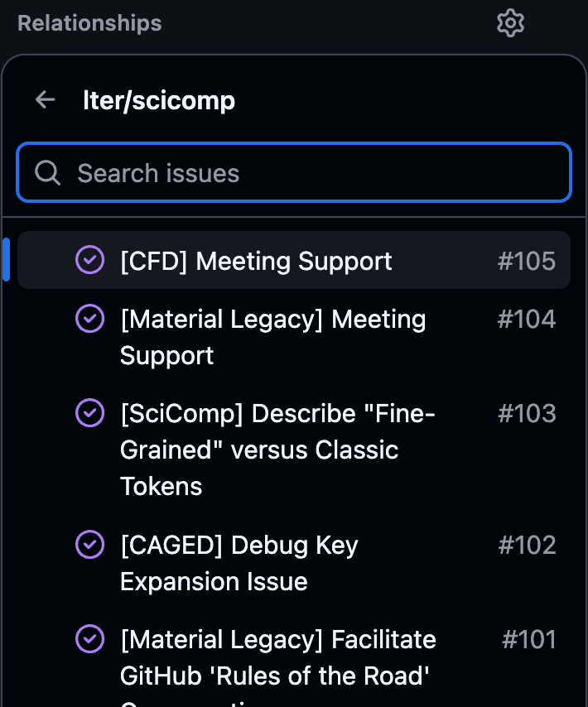Screen dimensions: 588x707
Task: Choose the GitHub 'Rules of the Road' issue
Action: [x=277, y=658]
